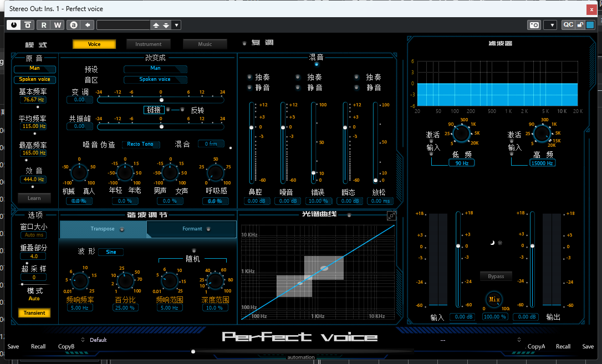The height and width of the screenshot is (364, 602).
Task: Click the Learn button
Action: point(34,198)
